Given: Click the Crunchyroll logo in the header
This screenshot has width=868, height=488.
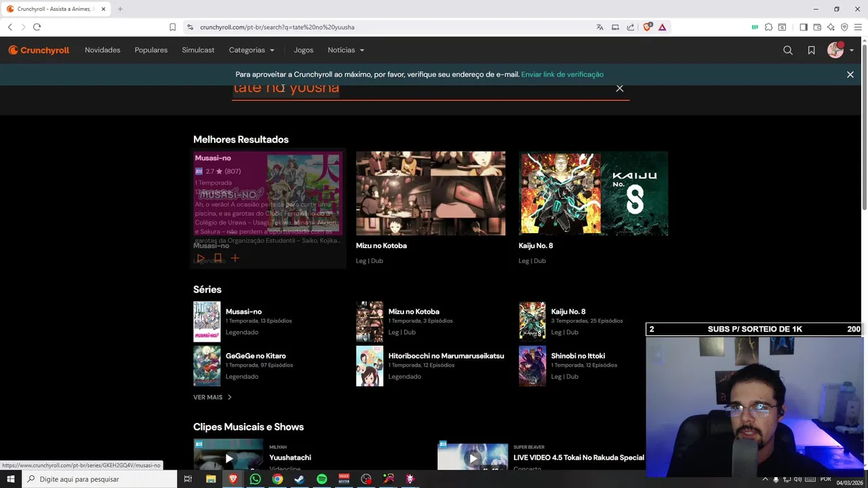Looking at the screenshot, I should [x=39, y=50].
